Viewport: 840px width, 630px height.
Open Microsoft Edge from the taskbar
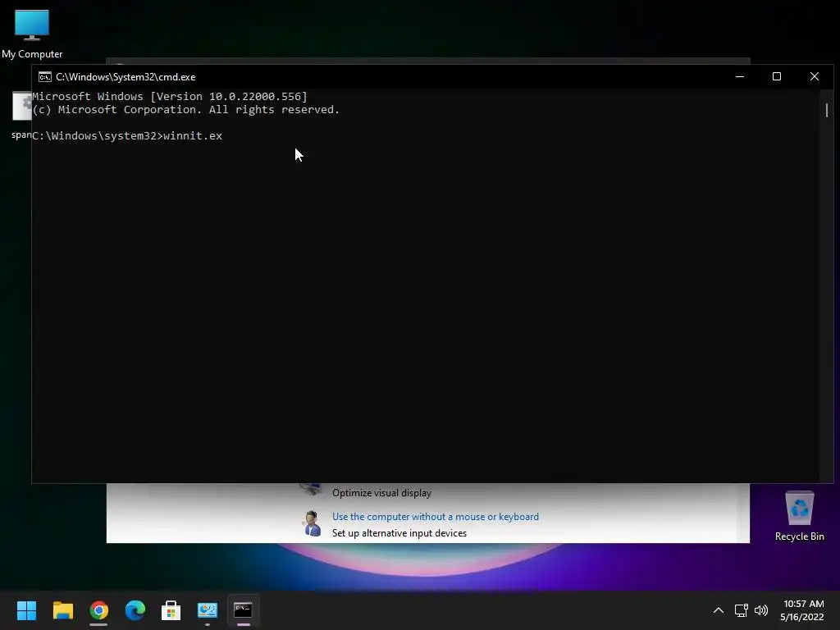[135, 610]
